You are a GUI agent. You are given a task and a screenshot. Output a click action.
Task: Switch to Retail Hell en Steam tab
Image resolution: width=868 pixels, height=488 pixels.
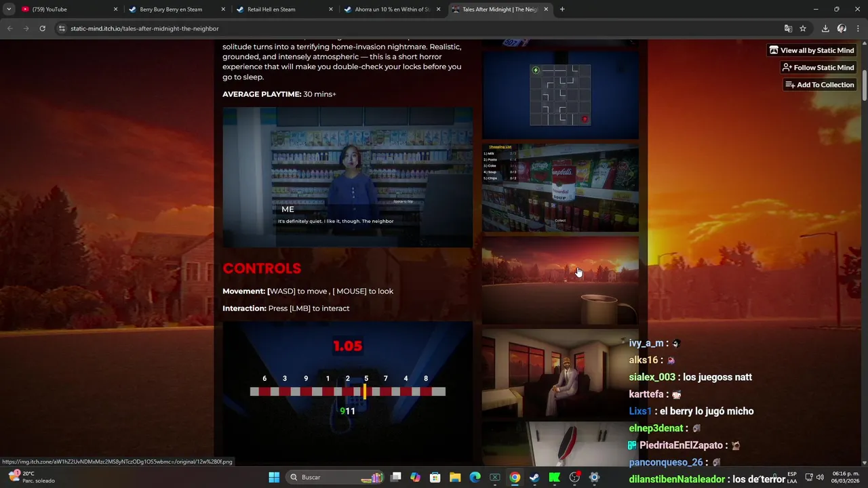click(x=284, y=9)
